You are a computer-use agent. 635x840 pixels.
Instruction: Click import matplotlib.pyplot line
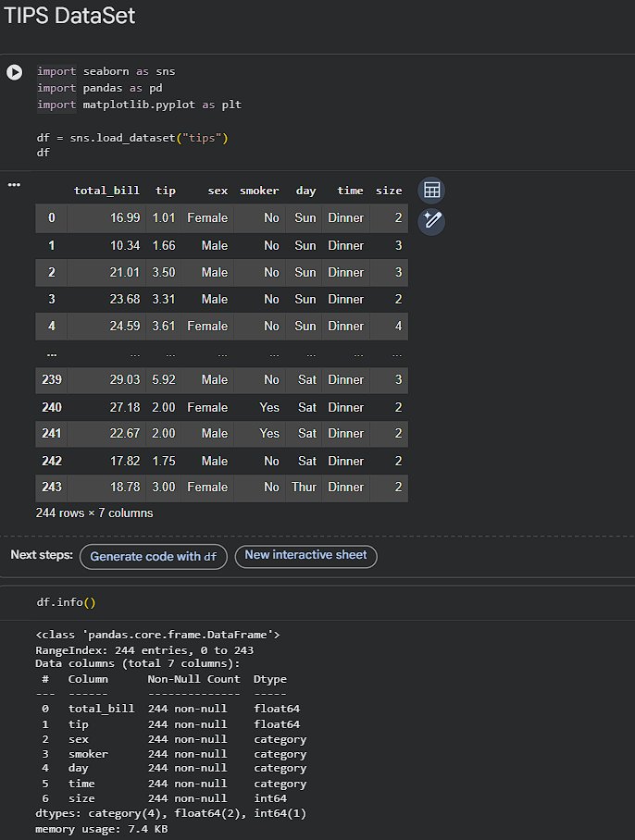coord(140,105)
